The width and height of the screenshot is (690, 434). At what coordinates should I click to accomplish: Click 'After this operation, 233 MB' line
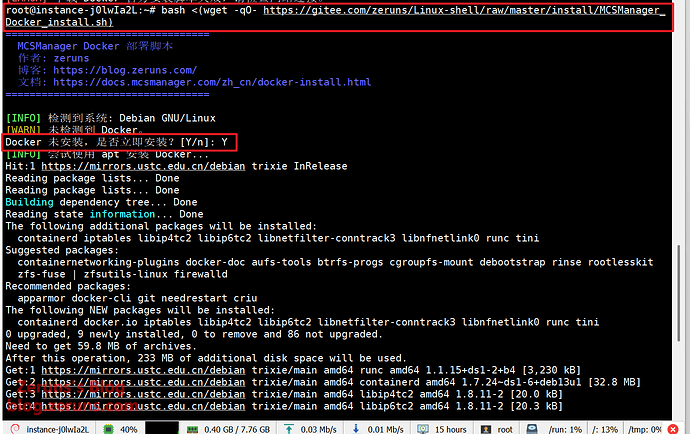click(206, 358)
